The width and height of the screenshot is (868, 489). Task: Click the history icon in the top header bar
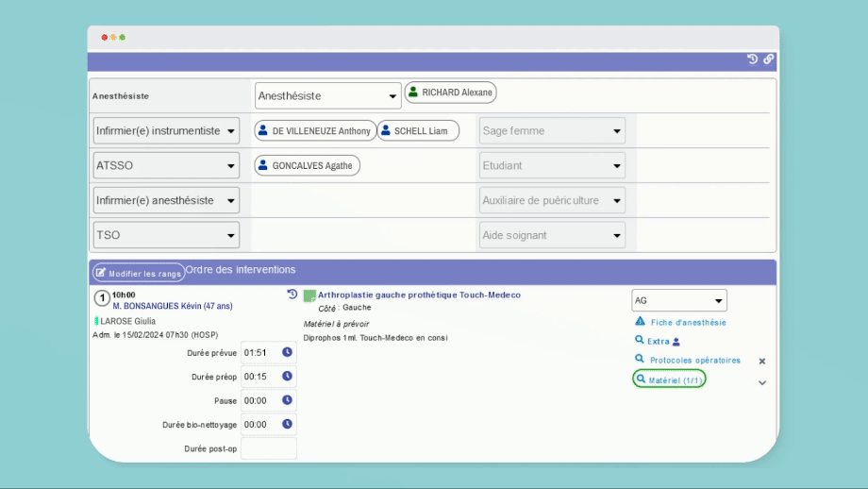[753, 59]
